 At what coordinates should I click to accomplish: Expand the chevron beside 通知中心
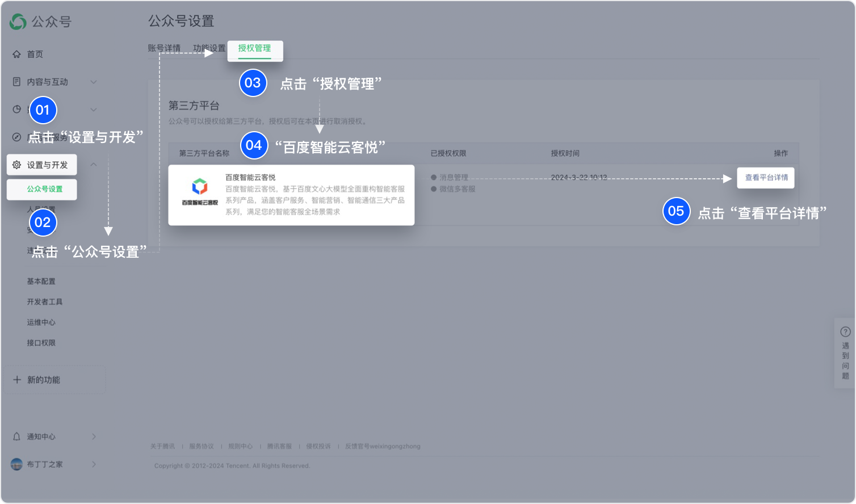coord(94,436)
